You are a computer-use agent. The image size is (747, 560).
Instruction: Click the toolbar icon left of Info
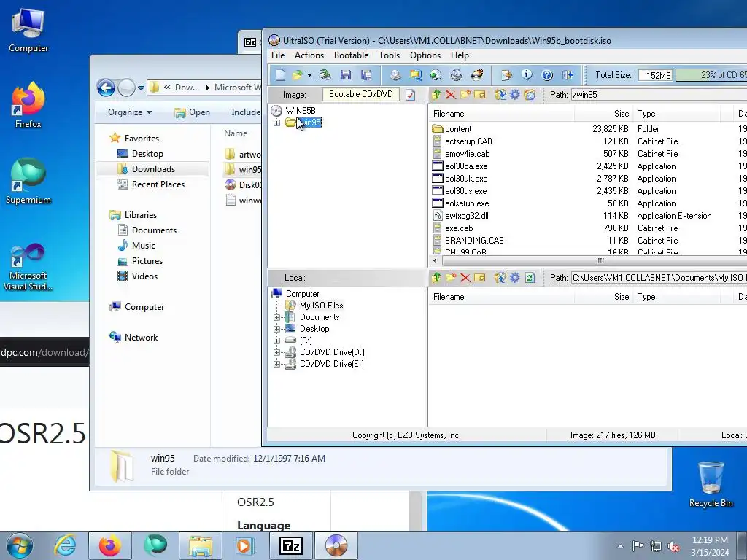(x=506, y=75)
